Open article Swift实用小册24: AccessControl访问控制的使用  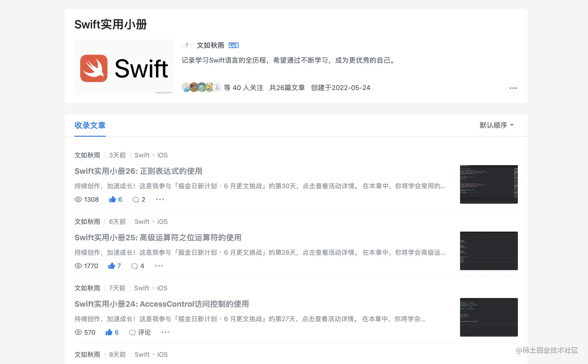click(x=162, y=304)
